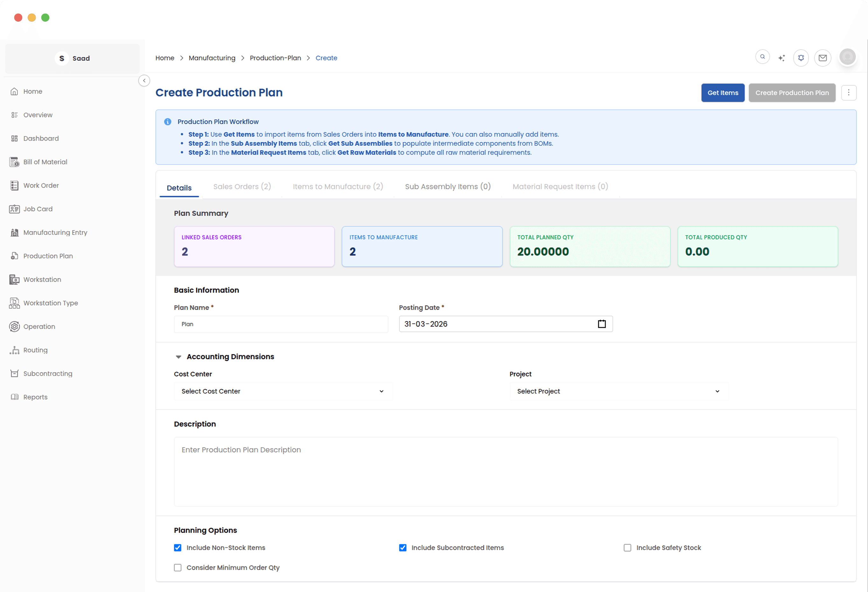This screenshot has width=868, height=592.
Task: Open the Select Cost Center dropdown
Action: pyautogui.click(x=283, y=391)
